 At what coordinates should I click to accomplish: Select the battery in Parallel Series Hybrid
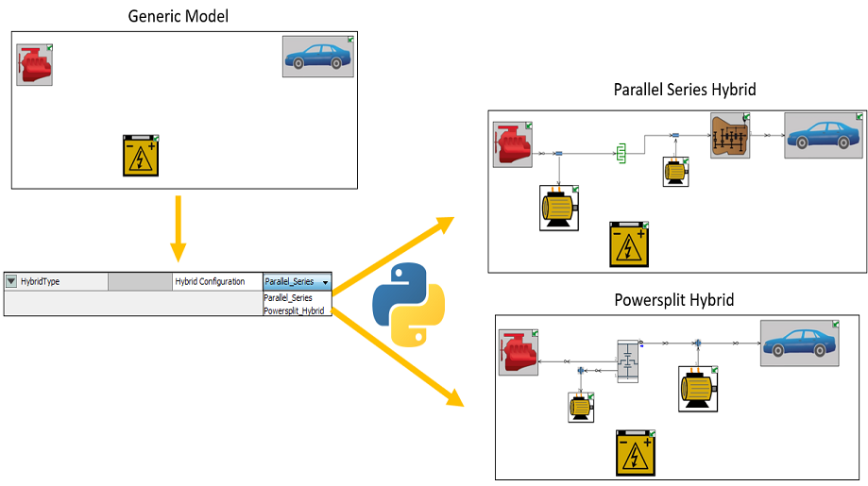point(629,244)
